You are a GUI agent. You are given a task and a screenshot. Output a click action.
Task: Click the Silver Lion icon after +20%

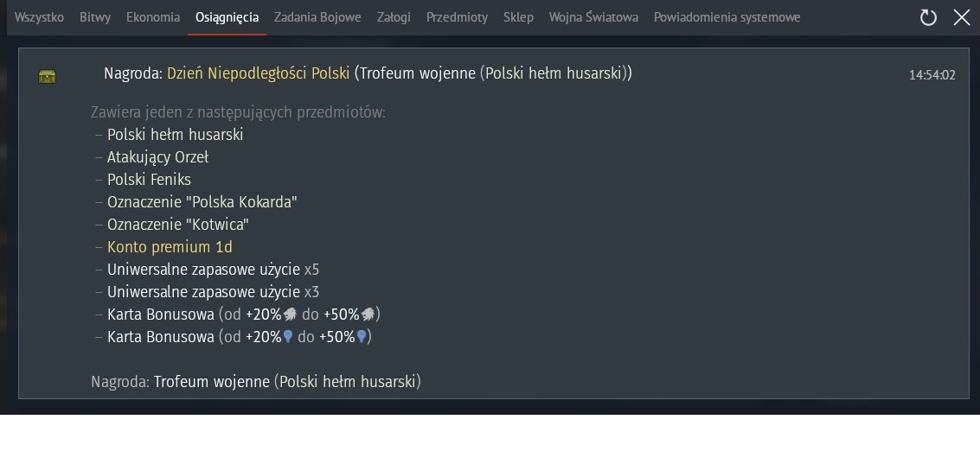[x=291, y=315]
